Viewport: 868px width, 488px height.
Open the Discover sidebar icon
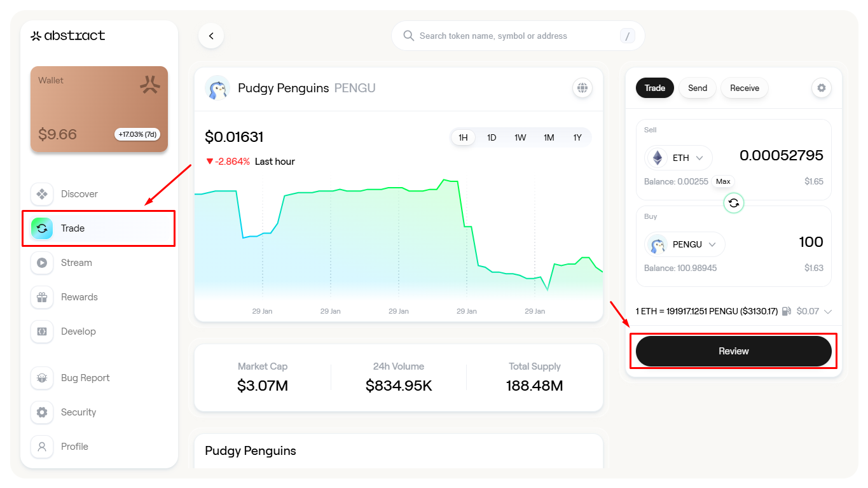[x=42, y=194]
